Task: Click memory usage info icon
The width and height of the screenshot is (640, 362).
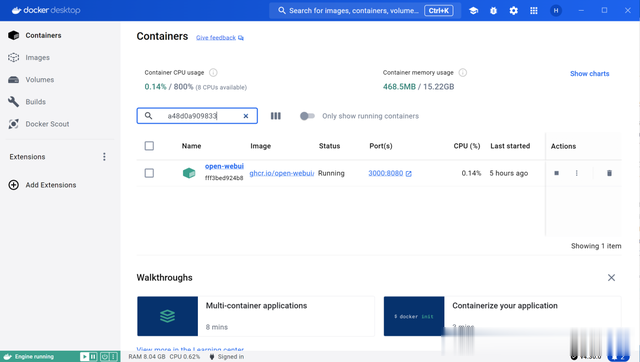Action: tap(462, 73)
